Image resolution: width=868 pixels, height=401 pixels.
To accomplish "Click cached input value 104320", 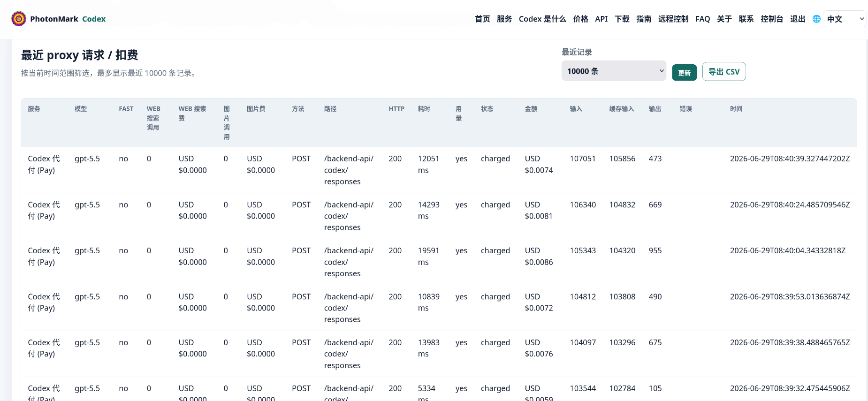I will (622, 251).
